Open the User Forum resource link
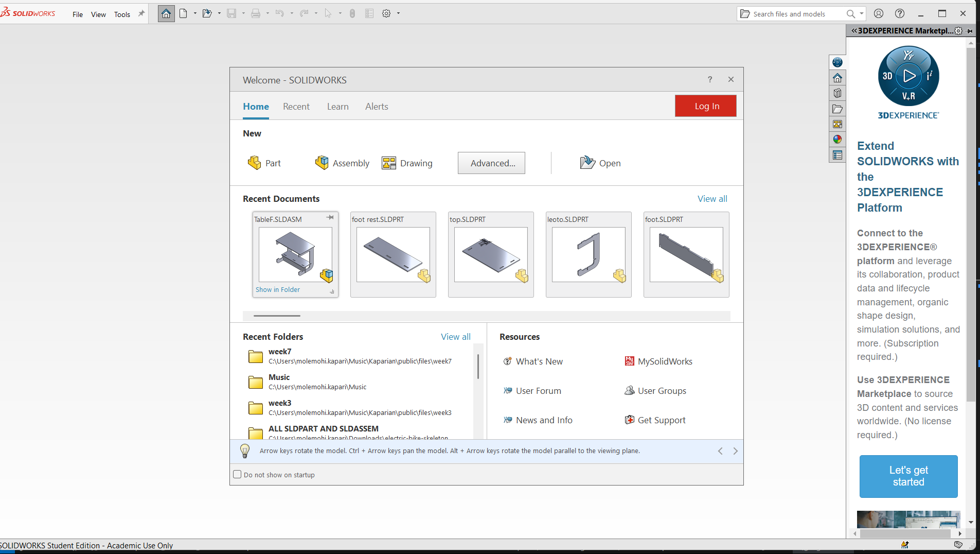This screenshot has width=980, height=554. (x=532, y=391)
